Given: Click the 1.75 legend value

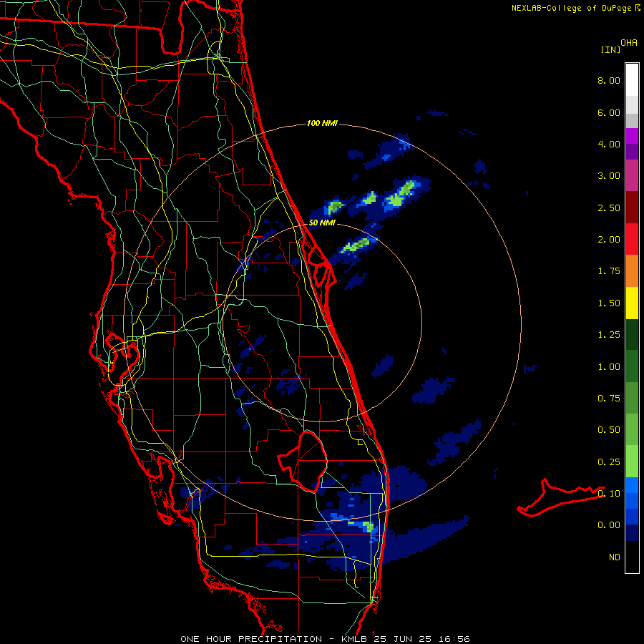Looking at the screenshot, I should tap(609, 271).
